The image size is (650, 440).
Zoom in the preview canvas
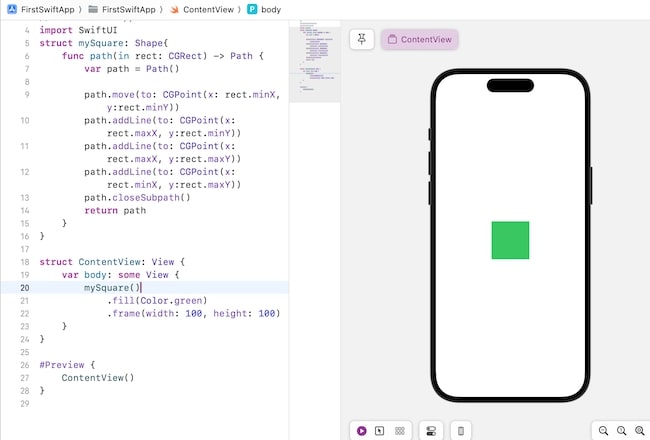pyautogui.click(x=639, y=430)
